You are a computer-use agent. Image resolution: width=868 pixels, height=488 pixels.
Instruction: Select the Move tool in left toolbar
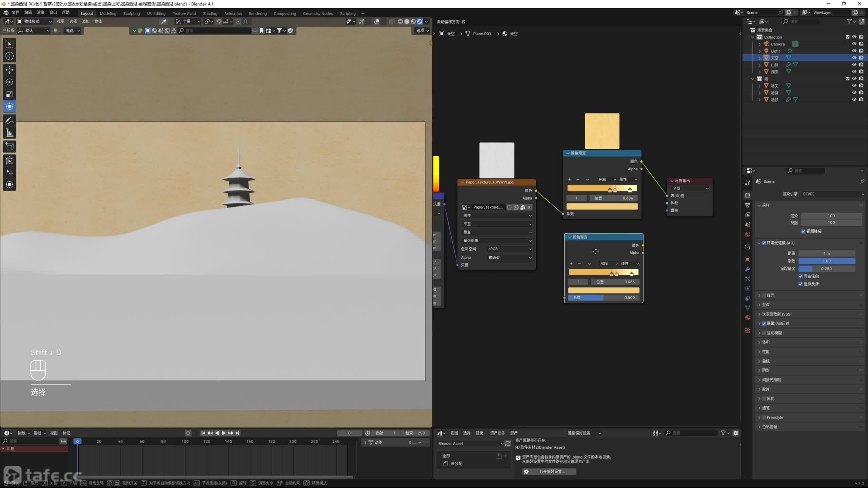[9, 70]
